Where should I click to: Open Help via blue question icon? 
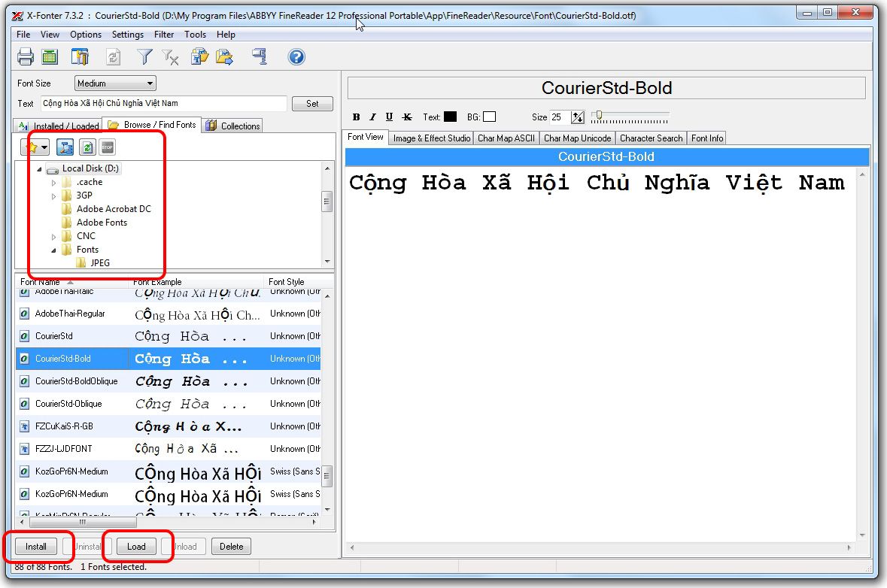tap(296, 56)
